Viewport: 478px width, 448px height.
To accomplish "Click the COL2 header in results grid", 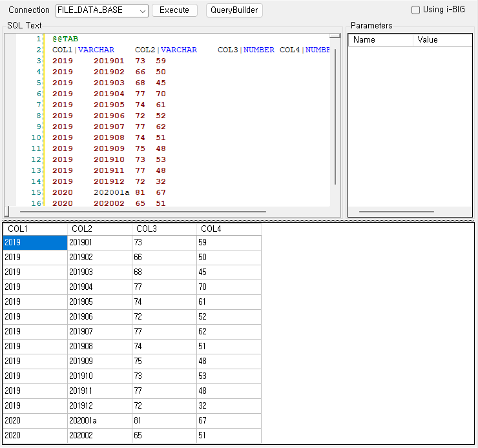I will pyautogui.click(x=99, y=229).
